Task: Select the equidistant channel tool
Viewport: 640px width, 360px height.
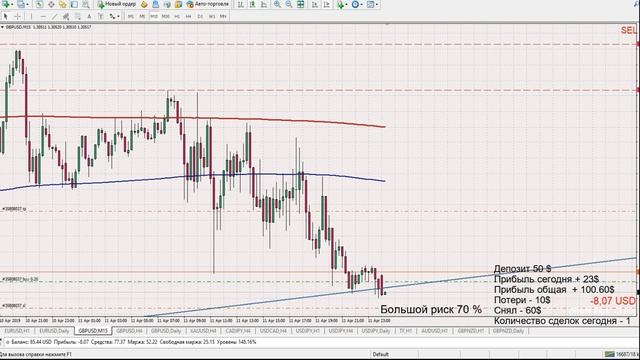Action: 66,16
